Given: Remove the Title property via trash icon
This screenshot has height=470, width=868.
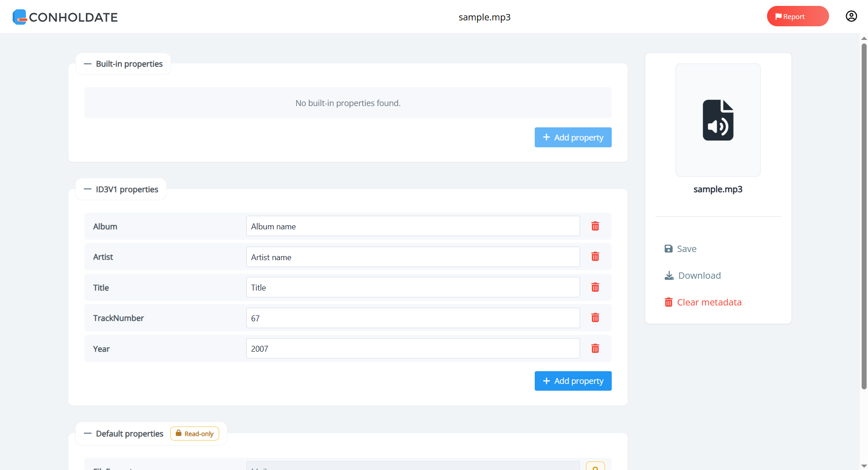Looking at the screenshot, I should coord(595,287).
